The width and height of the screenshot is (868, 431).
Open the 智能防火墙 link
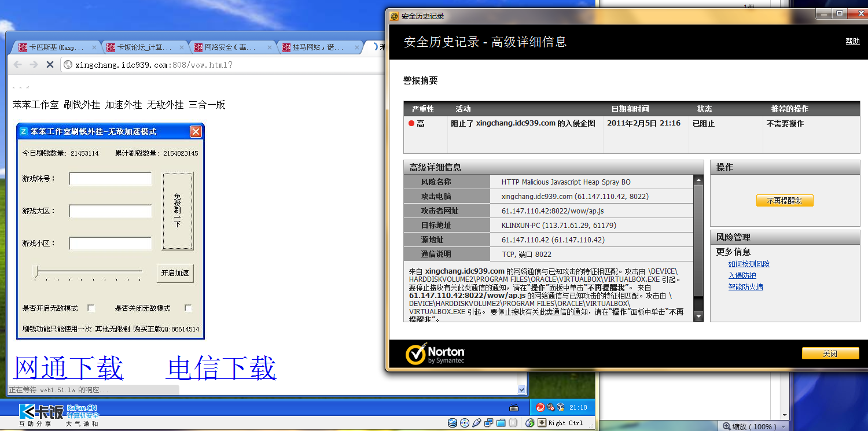pyautogui.click(x=745, y=287)
